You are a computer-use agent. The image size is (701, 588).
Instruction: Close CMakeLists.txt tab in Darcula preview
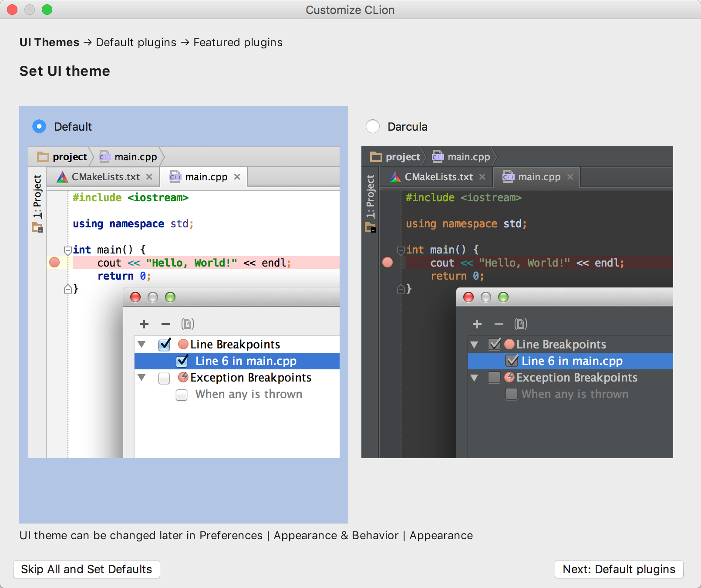coord(482,177)
